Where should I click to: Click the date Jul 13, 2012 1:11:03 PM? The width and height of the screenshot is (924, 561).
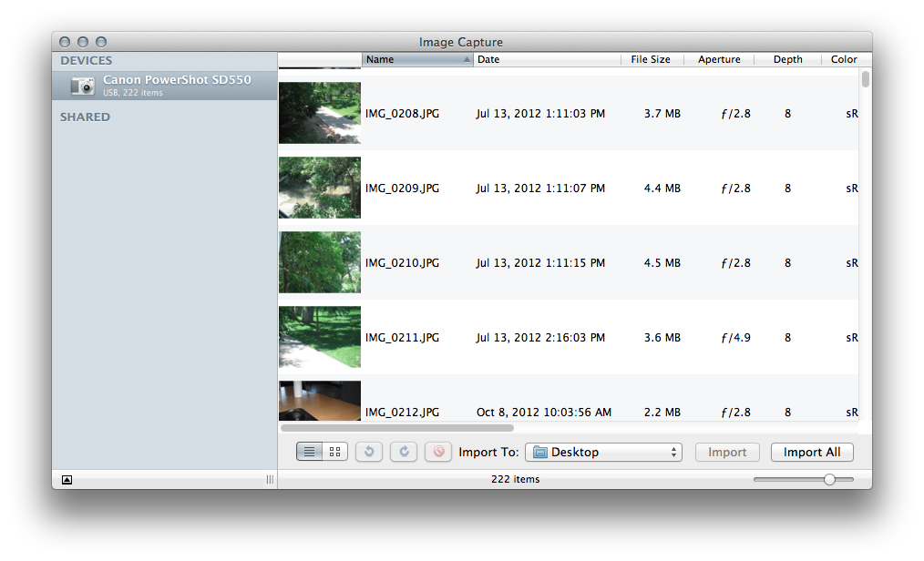(540, 114)
